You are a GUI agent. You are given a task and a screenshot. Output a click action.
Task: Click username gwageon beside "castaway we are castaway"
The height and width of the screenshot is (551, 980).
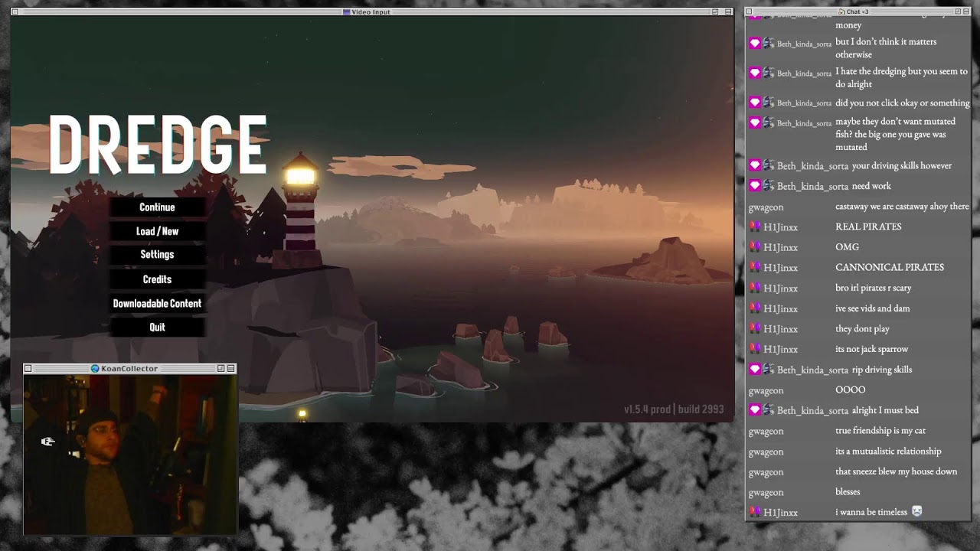[766, 207]
